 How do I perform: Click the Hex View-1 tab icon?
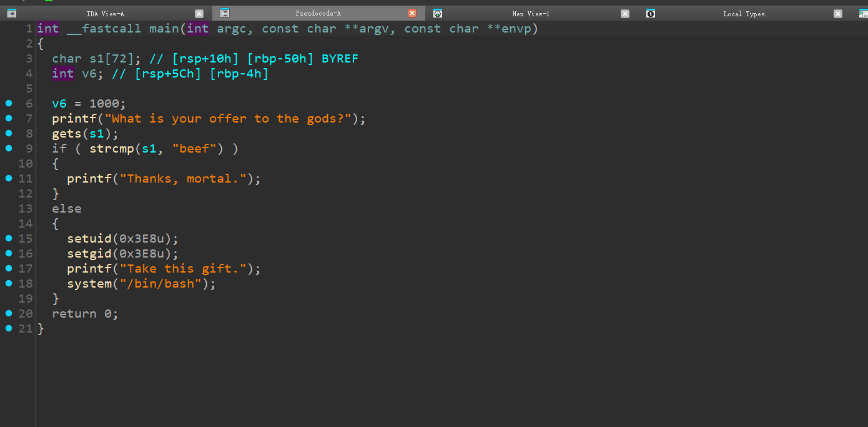[438, 13]
